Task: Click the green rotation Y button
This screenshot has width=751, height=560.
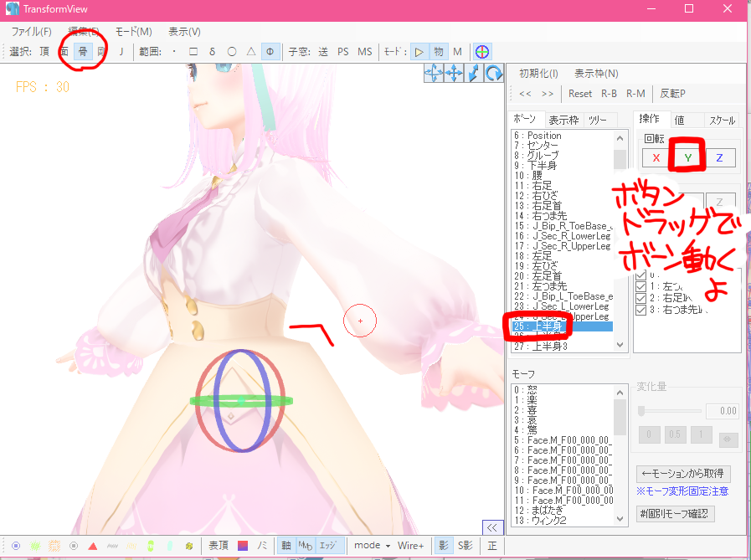Action: point(687,158)
